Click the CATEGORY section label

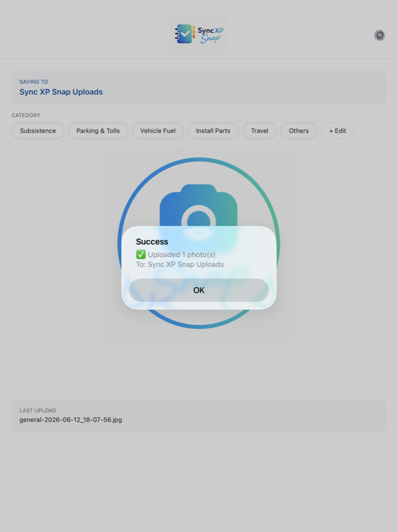26,115
